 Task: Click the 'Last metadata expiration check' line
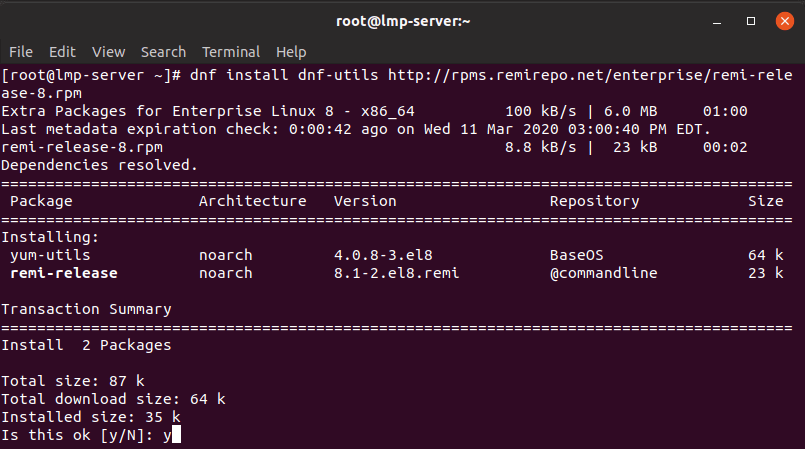(x=356, y=129)
